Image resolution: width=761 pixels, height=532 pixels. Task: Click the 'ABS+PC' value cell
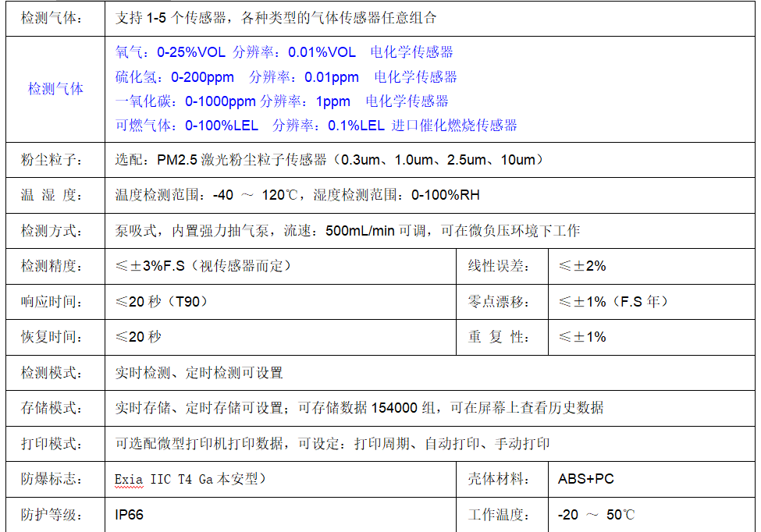click(652, 479)
